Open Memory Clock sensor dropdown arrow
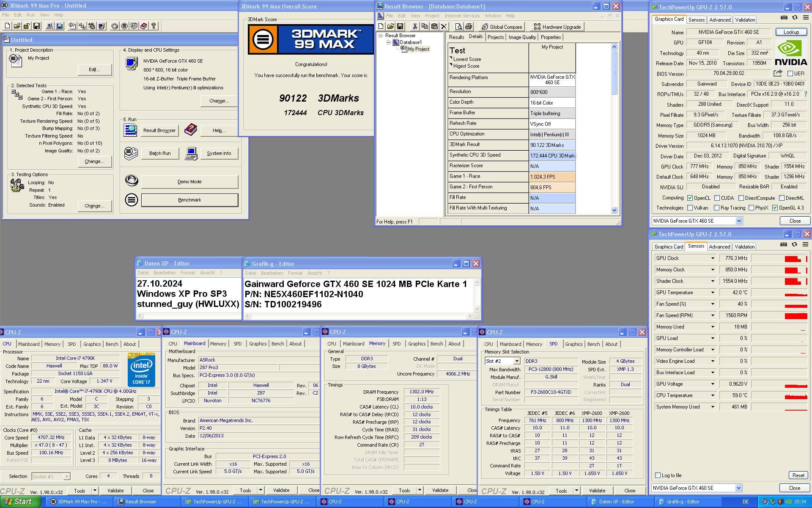812x508 pixels. (713, 270)
